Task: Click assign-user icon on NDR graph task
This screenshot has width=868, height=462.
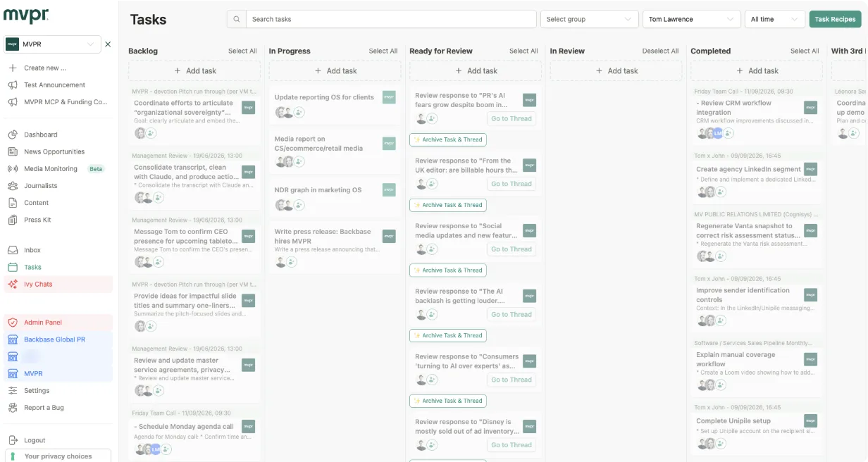Action: point(299,205)
